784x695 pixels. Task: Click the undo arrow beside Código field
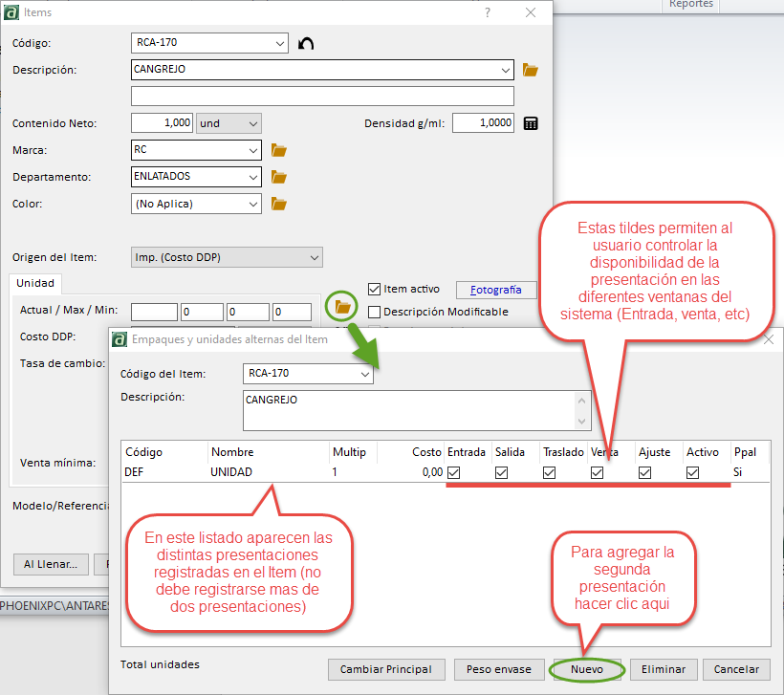point(306,43)
